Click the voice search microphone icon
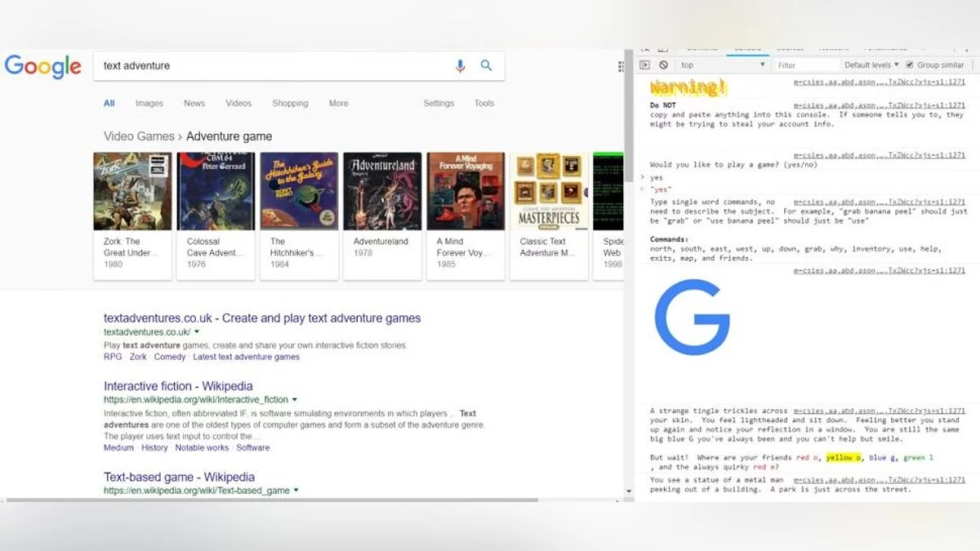Viewport: 980px width, 551px height. [460, 66]
